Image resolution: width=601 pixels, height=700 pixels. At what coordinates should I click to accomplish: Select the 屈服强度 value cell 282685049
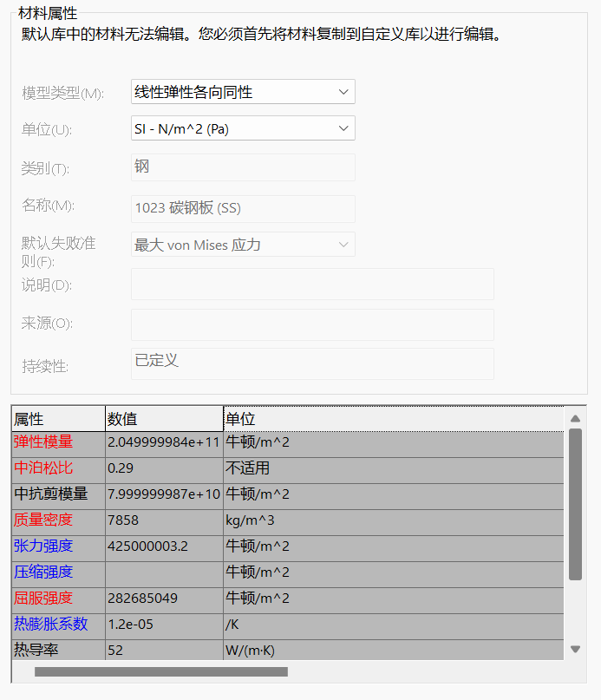164,599
